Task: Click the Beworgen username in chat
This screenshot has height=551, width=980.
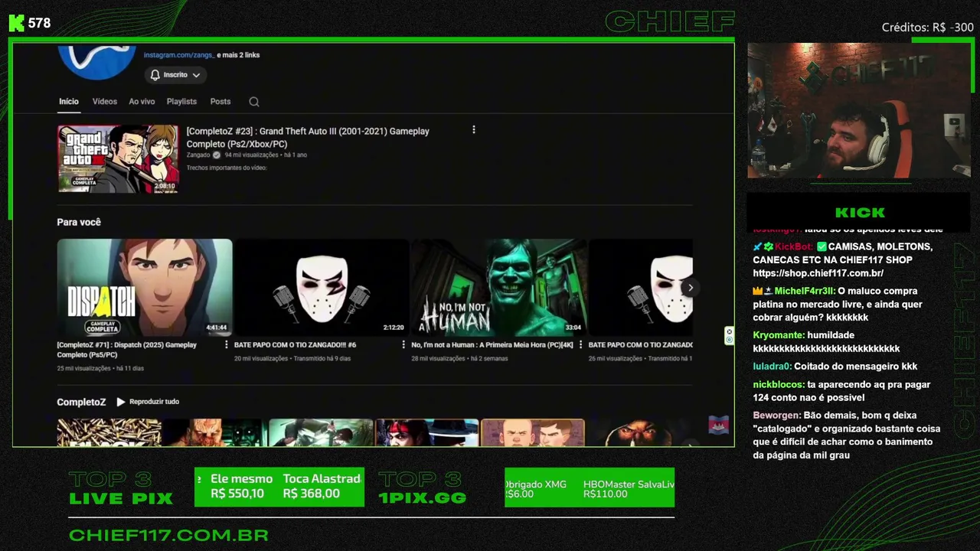Action: pyautogui.click(x=776, y=416)
